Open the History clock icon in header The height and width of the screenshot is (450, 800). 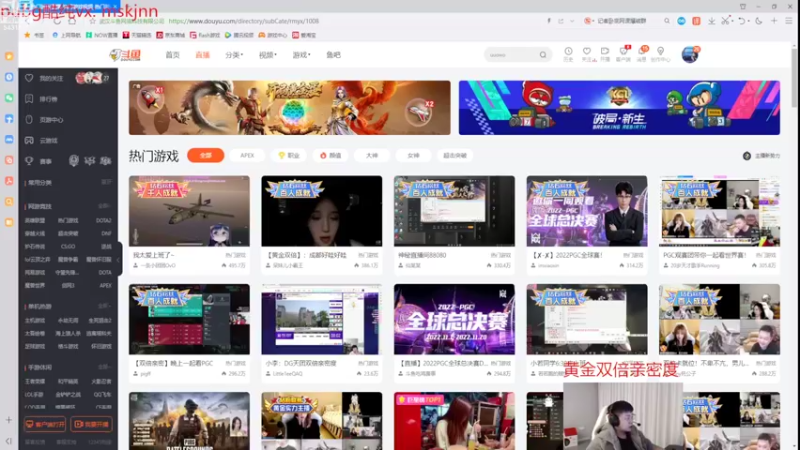pyautogui.click(x=568, y=52)
